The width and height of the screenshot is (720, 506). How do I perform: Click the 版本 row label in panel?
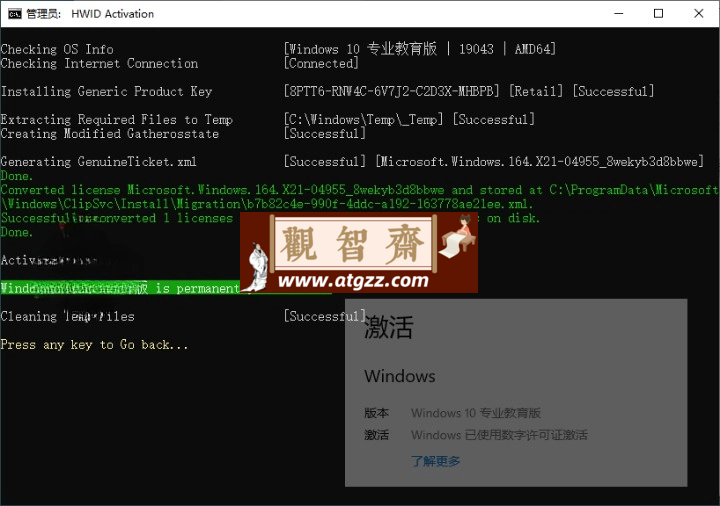coord(377,413)
